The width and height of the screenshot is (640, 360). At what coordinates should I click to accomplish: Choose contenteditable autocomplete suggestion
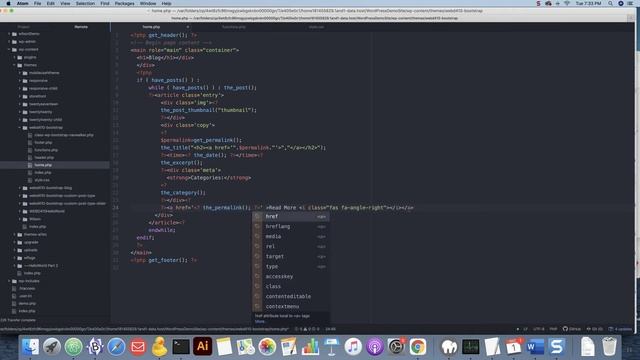tap(290, 296)
